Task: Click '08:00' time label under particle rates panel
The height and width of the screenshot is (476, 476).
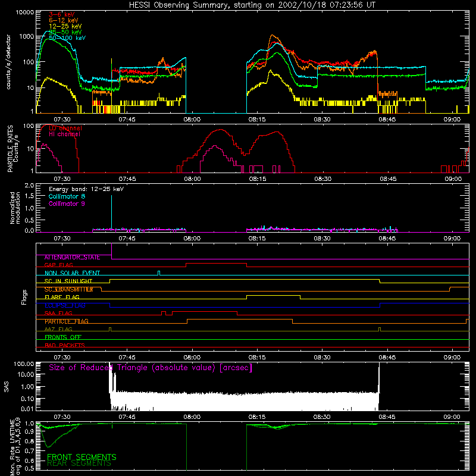Action: 192,179
